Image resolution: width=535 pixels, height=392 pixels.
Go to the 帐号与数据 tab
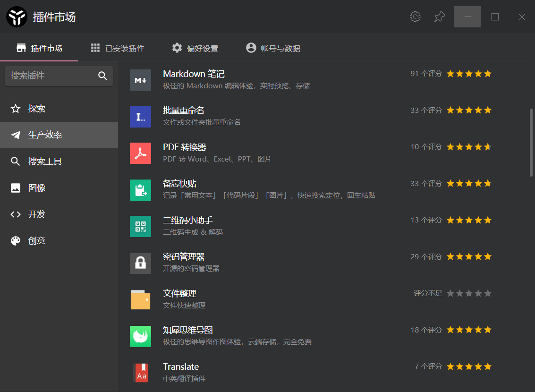tap(273, 48)
